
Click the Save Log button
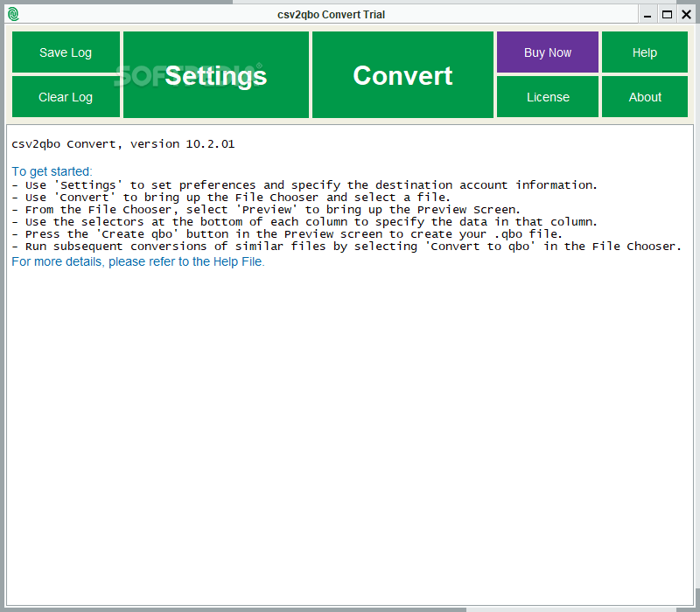(66, 52)
